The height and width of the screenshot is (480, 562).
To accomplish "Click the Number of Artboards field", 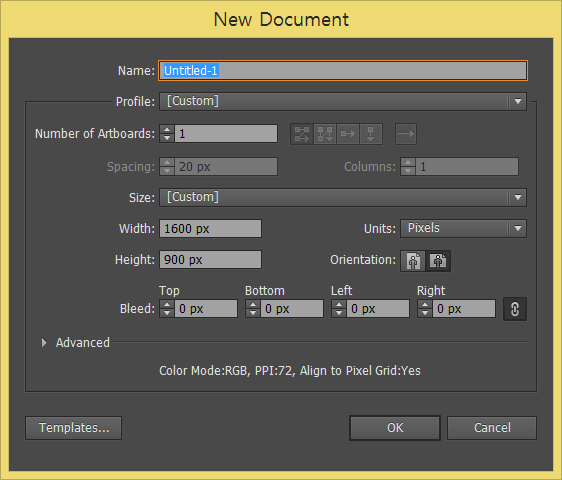I will click(226, 134).
